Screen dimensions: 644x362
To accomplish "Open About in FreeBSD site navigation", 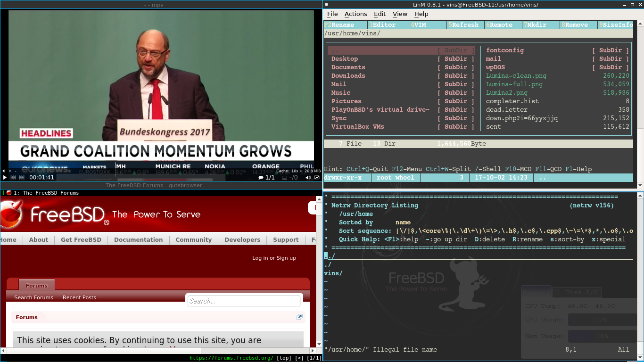I will click(39, 239).
